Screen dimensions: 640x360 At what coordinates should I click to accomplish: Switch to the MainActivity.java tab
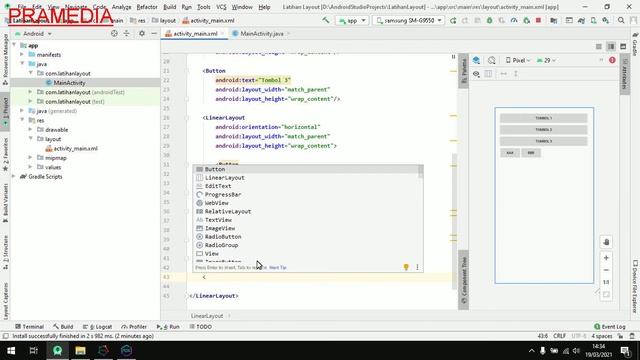click(261, 33)
